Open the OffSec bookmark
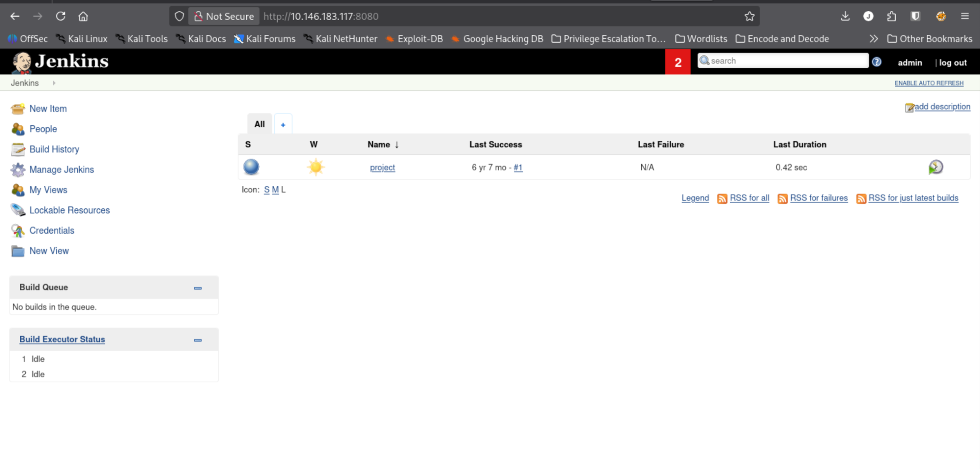The image size is (980, 469). coord(28,39)
